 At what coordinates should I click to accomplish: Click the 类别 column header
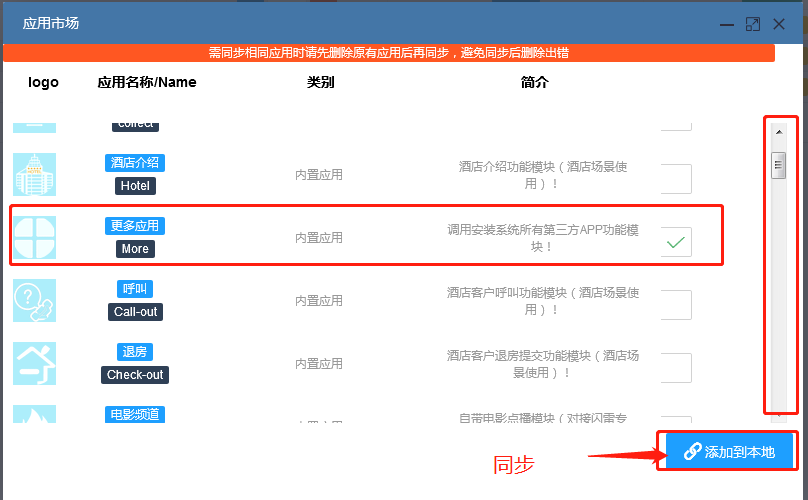pos(321,82)
